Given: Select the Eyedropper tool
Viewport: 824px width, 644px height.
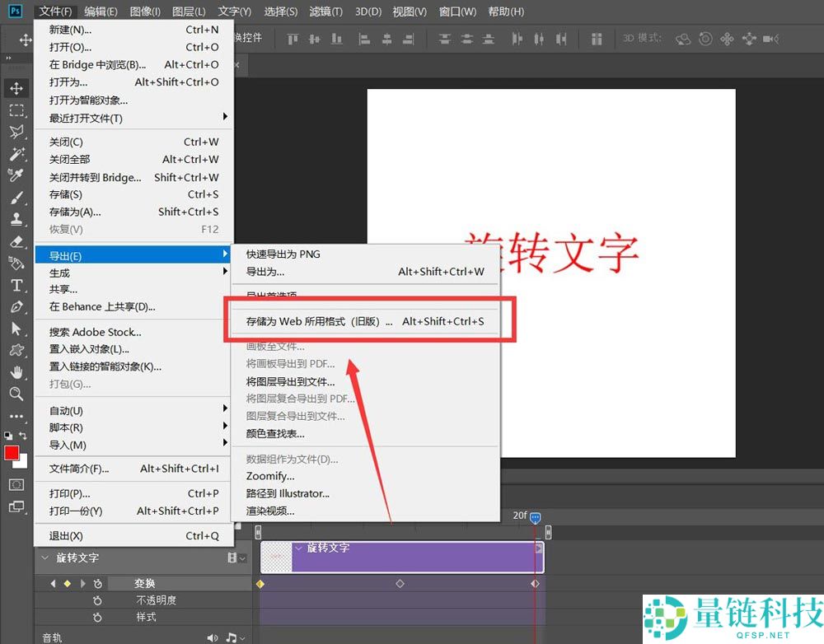Looking at the screenshot, I should click(x=16, y=175).
